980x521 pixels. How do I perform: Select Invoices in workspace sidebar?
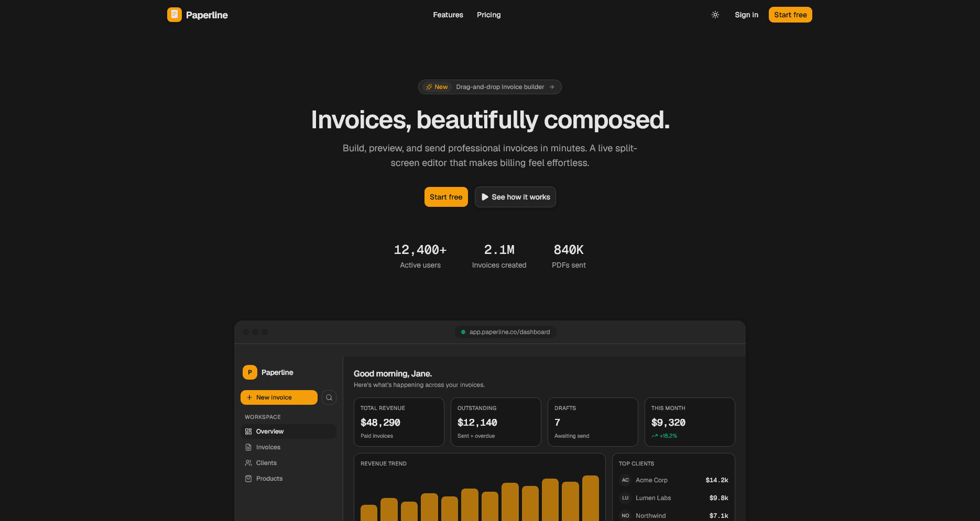(x=288, y=447)
